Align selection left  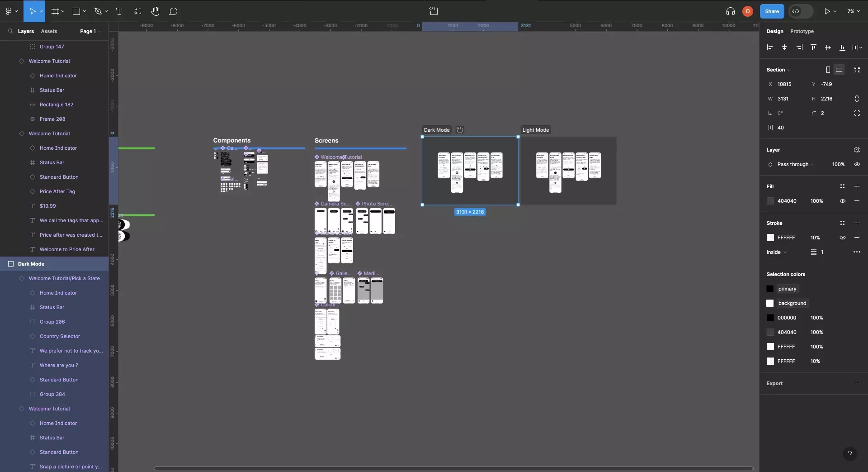click(x=770, y=47)
